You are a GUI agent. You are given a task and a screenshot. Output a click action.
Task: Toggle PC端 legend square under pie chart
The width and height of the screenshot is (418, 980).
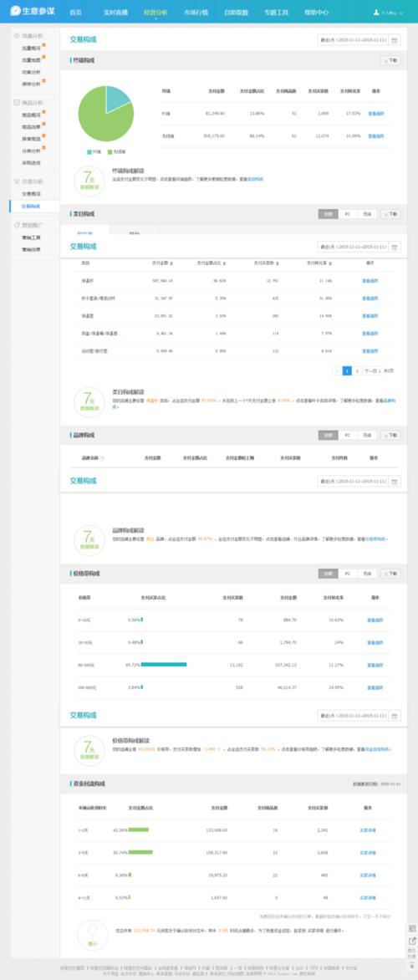pos(89,152)
